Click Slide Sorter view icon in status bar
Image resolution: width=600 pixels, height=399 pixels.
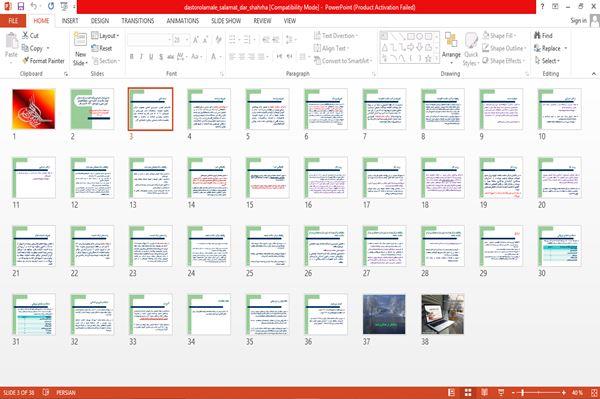click(x=468, y=392)
